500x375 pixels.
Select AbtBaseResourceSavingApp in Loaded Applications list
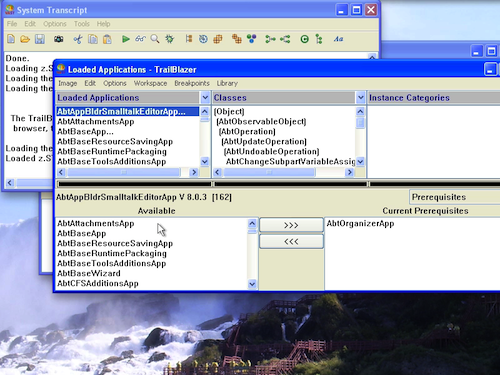(x=128, y=141)
